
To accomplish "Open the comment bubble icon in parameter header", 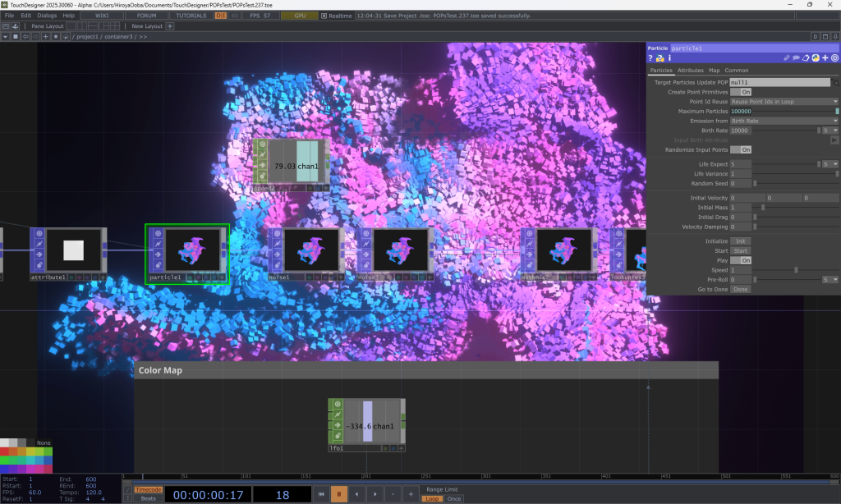I will [x=796, y=58].
